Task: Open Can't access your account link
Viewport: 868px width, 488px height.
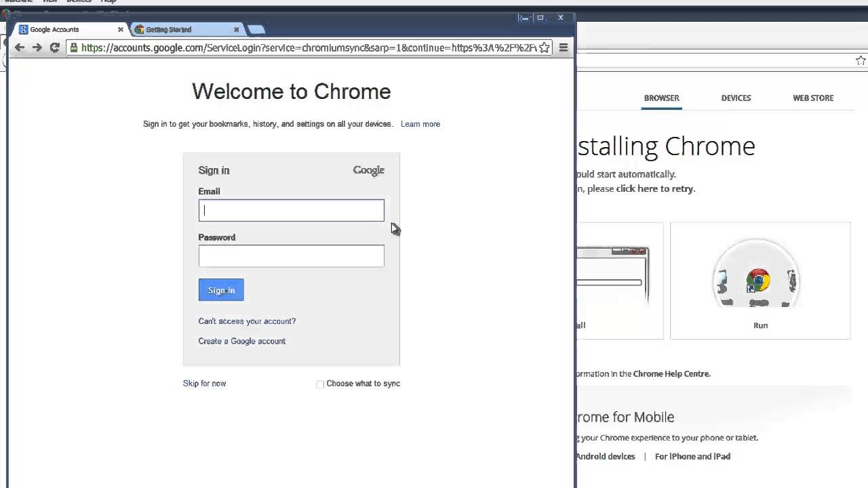Action: tap(247, 321)
